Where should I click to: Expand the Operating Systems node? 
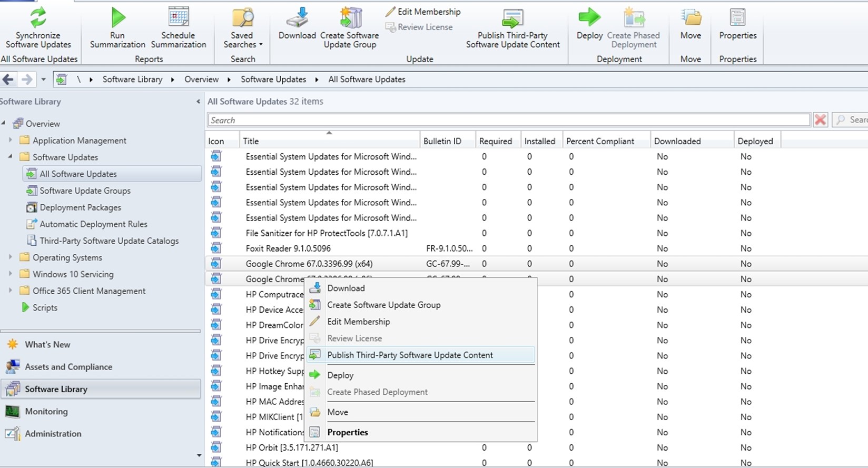pyautogui.click(x=10, y=257)
